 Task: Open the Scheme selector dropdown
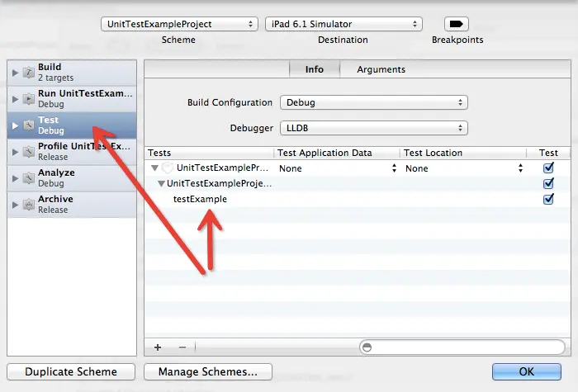coord(179,24)
